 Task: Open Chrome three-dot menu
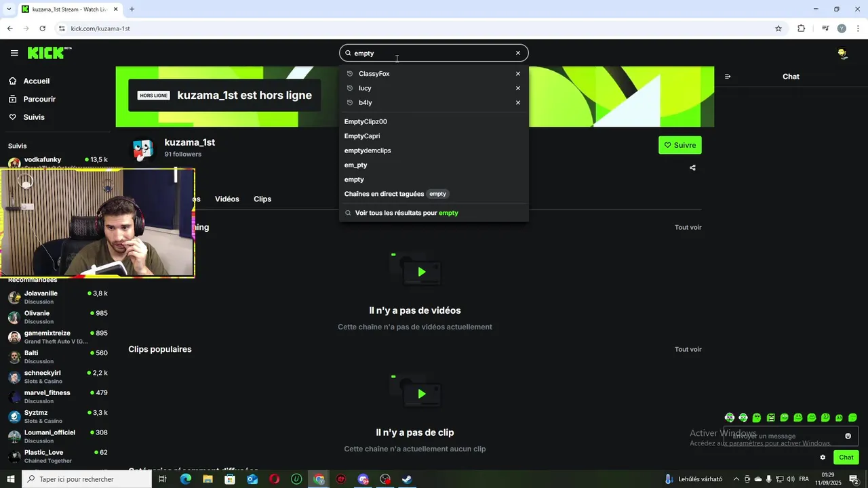(859, 28)
